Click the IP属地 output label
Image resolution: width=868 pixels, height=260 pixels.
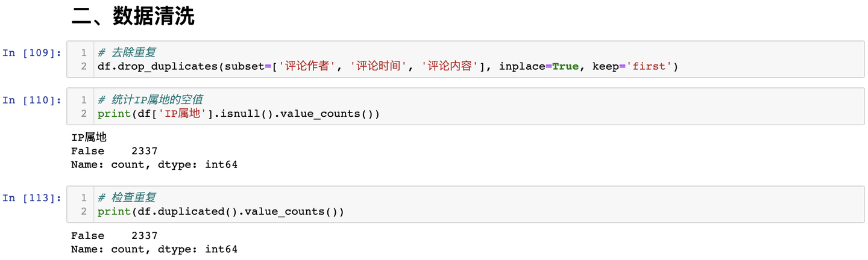(x=89, y=138)
